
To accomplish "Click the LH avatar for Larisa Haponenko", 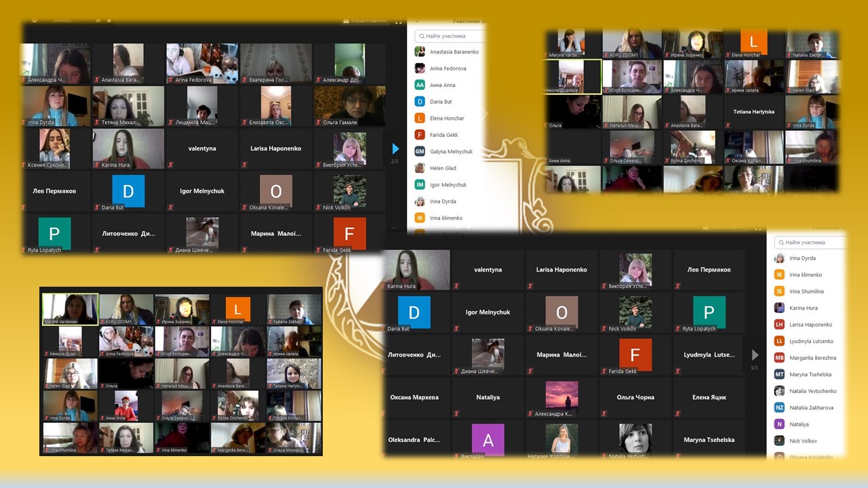I will click(x=780, y=325).
